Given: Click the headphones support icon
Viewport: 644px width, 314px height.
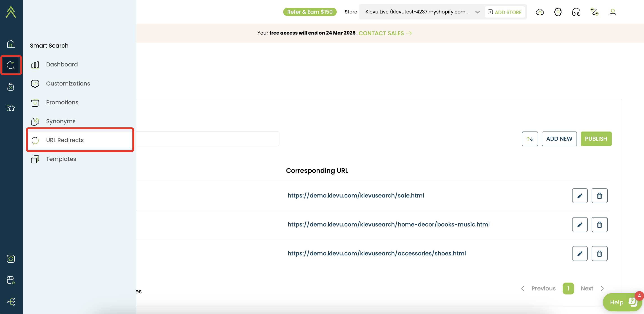Looking at the screenshot, I should point(576,12).
